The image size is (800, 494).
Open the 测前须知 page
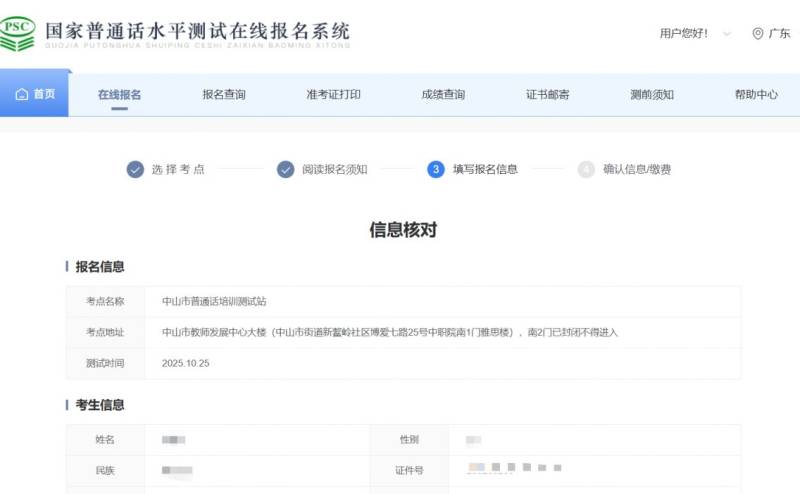click(652, 94)
